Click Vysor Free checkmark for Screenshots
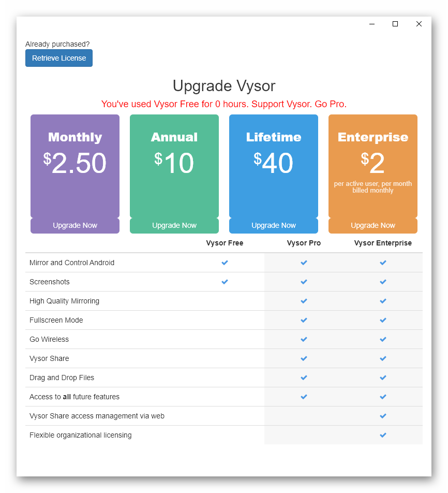This screenshot has width=448, height=493. 225,282
